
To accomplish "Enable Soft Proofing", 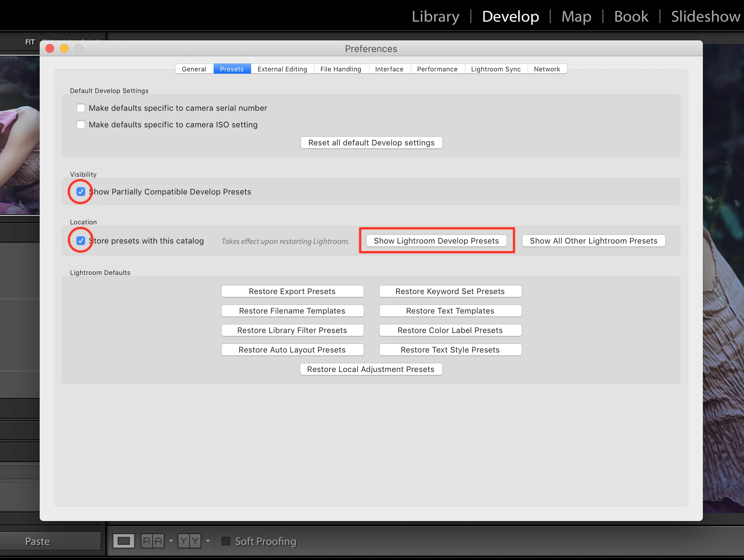I will [226, 541].
